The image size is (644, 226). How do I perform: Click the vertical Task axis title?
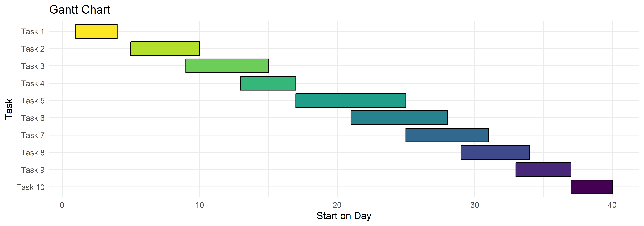(x=9, y=109)
